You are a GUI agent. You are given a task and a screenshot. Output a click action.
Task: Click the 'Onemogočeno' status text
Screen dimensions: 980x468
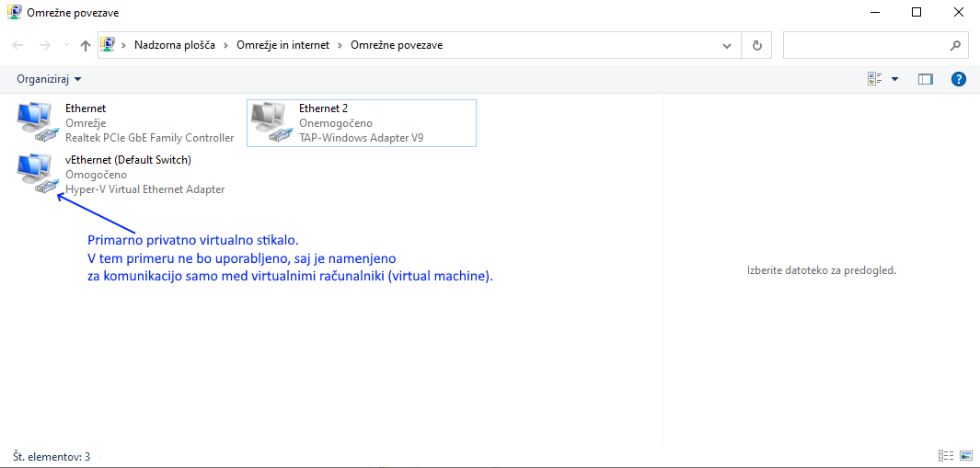(336, 123)
